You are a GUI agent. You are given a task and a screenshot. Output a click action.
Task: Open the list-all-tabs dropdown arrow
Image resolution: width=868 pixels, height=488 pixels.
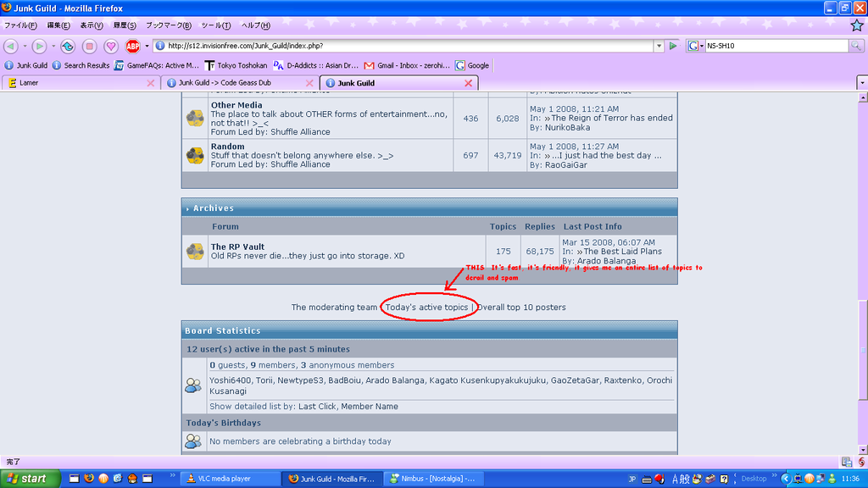click(861, 83)
